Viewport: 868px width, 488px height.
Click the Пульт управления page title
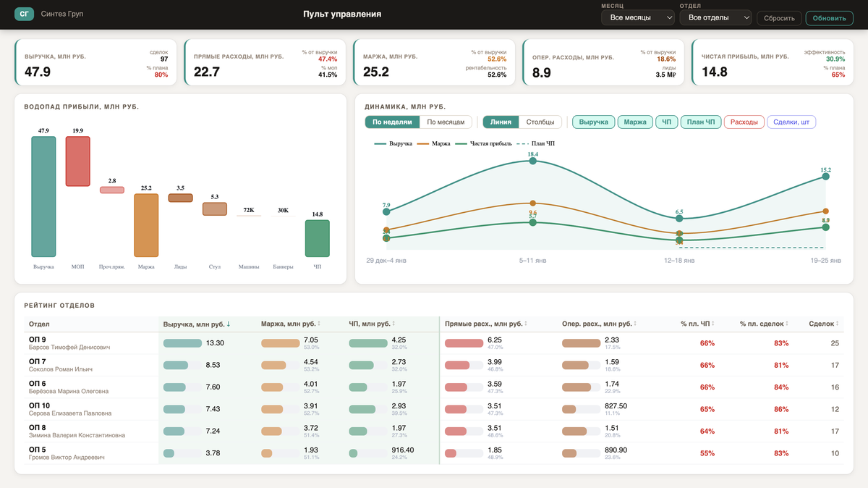(x=342, y=14)
